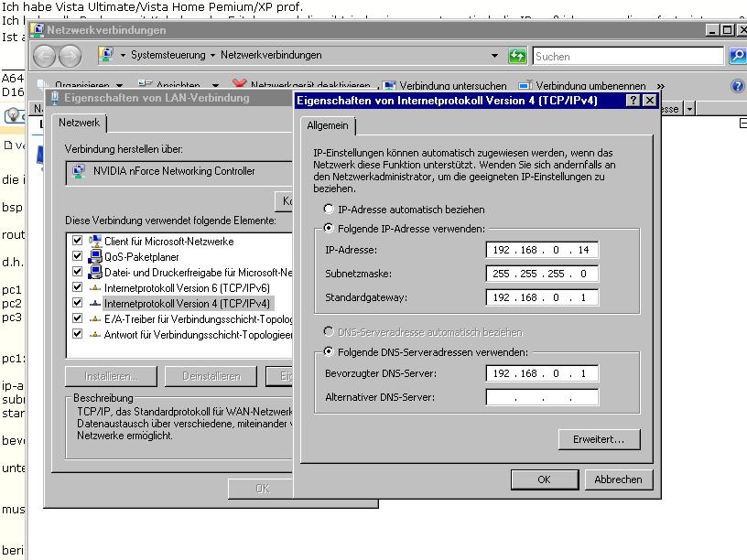
Task: Click the Verbindung untersuchen toolbar icon
Action: coord(389,86)
